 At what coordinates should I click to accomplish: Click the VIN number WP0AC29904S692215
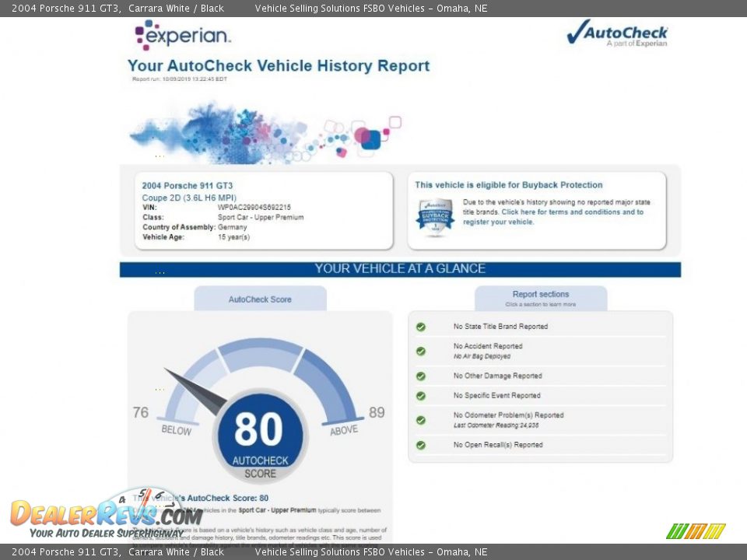pyautogui.click(x=254, y=207)
